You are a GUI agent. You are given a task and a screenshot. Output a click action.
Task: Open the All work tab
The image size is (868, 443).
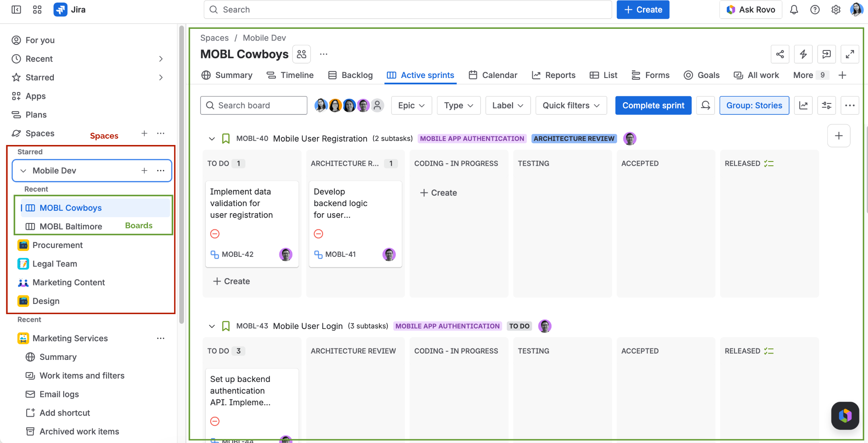pyautogui.click(x=757, y=75)
